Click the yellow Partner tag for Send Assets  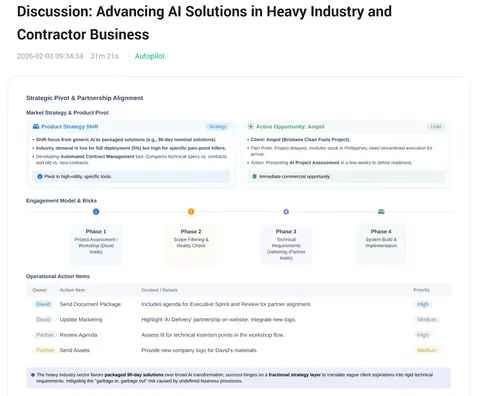(x=45, y=350)
